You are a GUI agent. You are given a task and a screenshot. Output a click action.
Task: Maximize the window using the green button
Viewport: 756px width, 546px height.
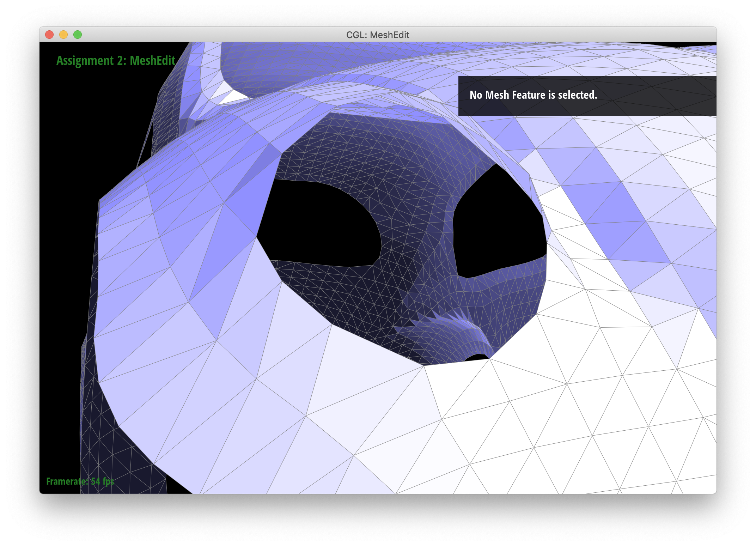(78, 35)
